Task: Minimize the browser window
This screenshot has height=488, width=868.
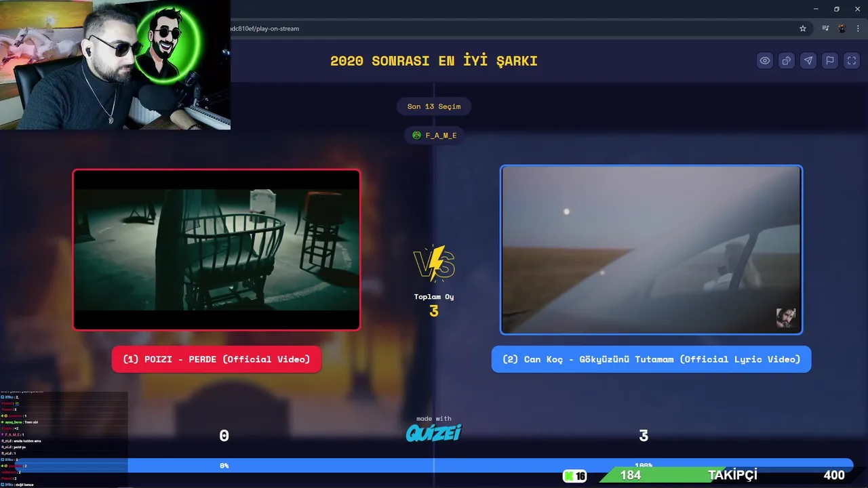Action: pyautogui.click(x=816, y=9)
